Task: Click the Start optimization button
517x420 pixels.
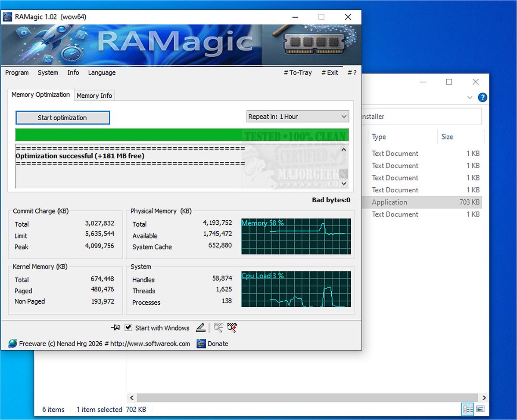Action: [62, 117]
